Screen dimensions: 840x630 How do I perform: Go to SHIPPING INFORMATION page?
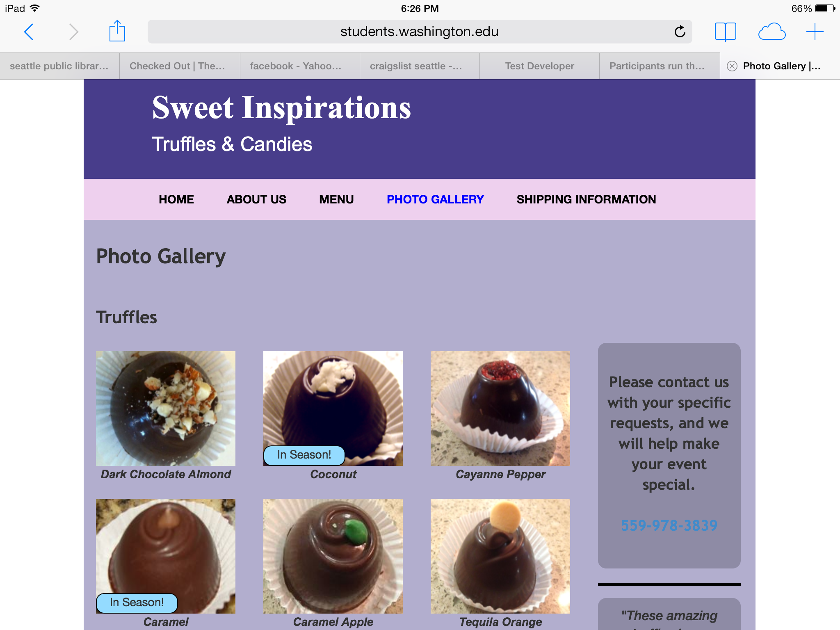586,199
